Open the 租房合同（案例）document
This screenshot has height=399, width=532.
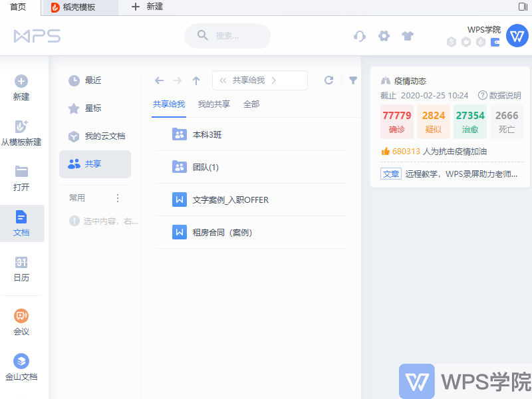(x=251, y=232)
